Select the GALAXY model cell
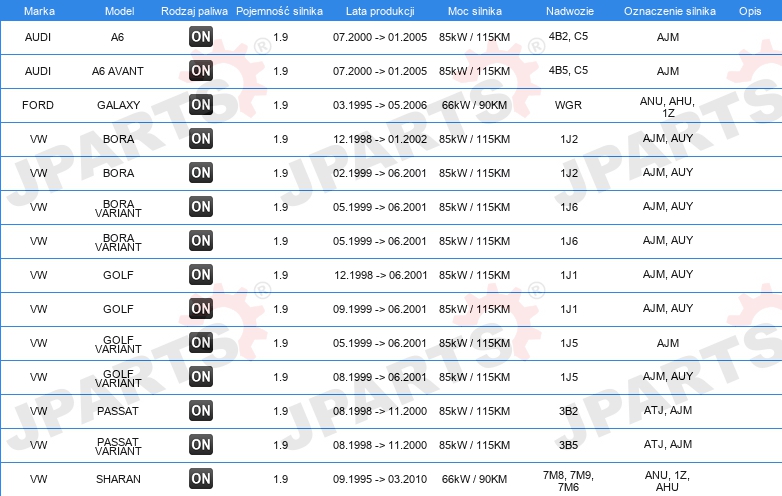 pyautogui.click(x=118, y=105)
